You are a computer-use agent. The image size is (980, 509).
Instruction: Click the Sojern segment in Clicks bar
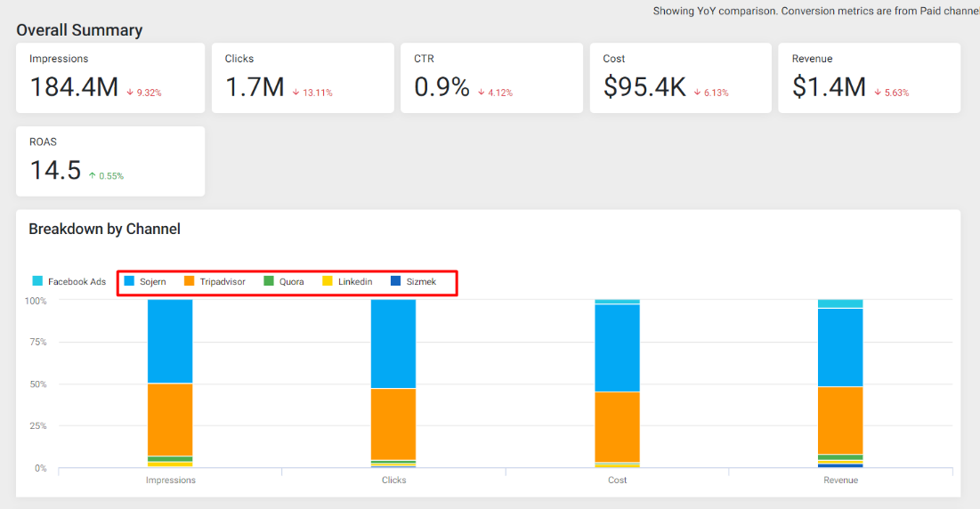click(393, 343)
